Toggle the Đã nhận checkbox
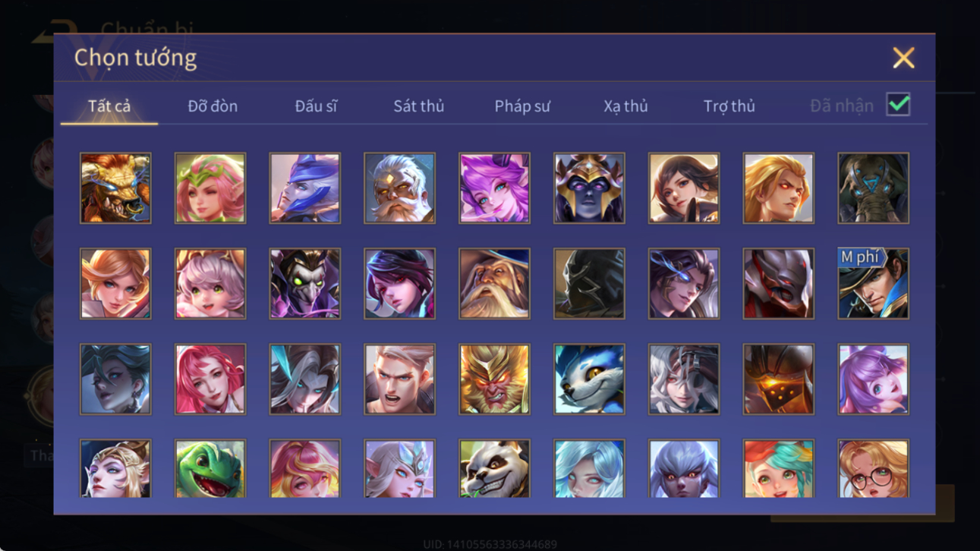 click(x=898, y=105)
